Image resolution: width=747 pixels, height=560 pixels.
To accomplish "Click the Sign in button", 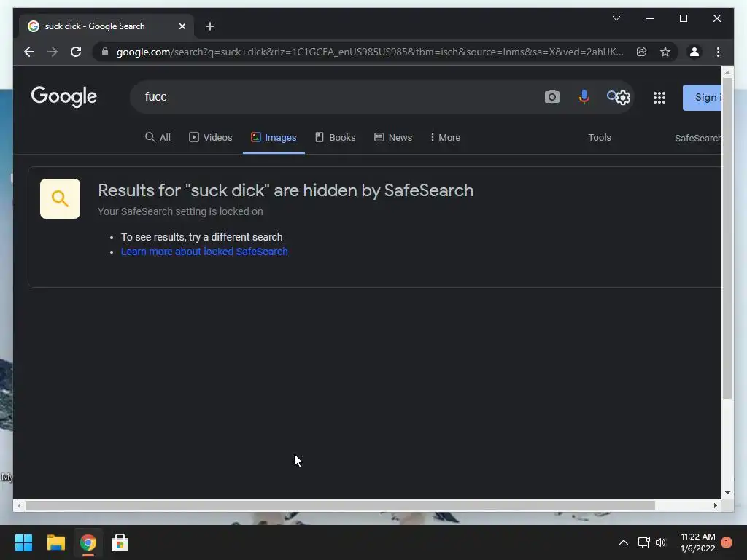I will click(x=703, y=98).
